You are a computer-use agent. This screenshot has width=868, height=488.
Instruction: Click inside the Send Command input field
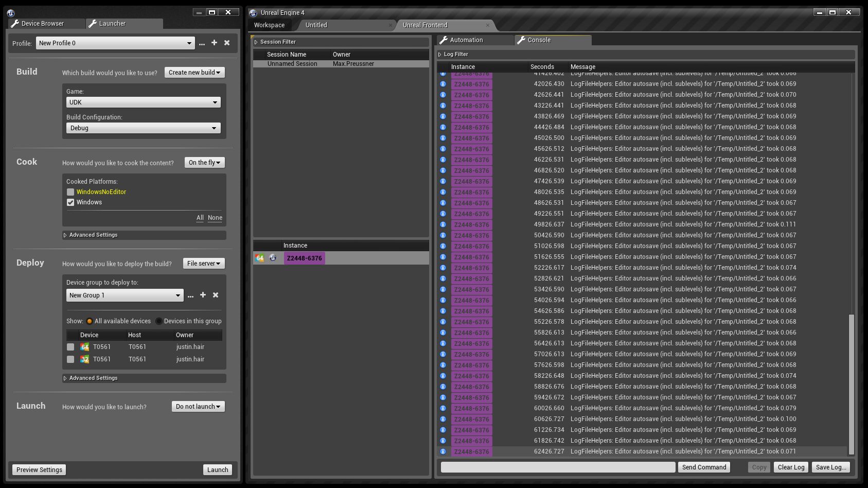click(x=557, y=467)
